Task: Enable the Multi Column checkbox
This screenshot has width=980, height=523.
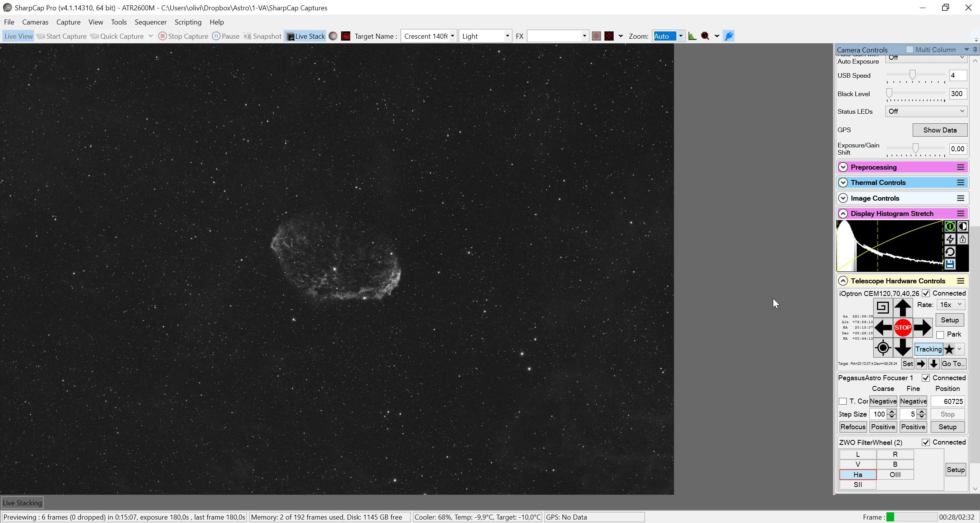Action: (910, 49)
